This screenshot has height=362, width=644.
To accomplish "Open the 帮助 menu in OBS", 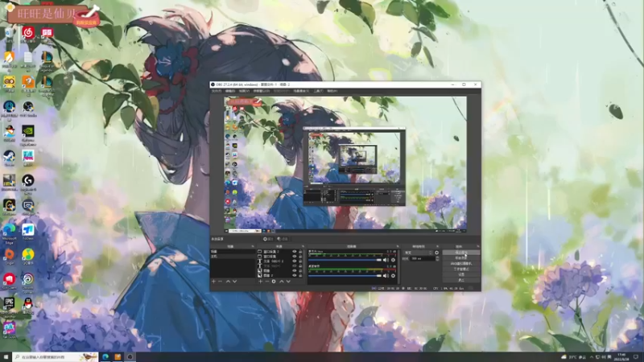I will tap(332, 91).
